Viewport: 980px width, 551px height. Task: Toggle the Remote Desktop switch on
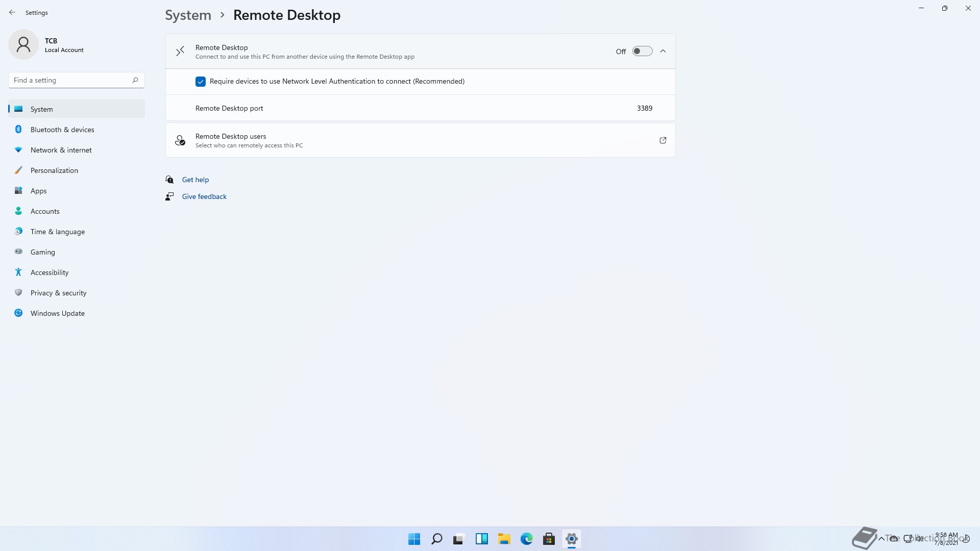(642, 51)
